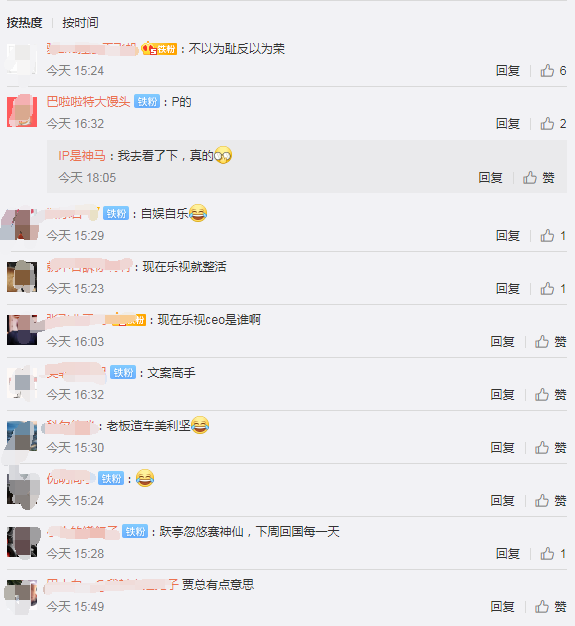Reply to IP是神马's nested comment

(490, 178)
